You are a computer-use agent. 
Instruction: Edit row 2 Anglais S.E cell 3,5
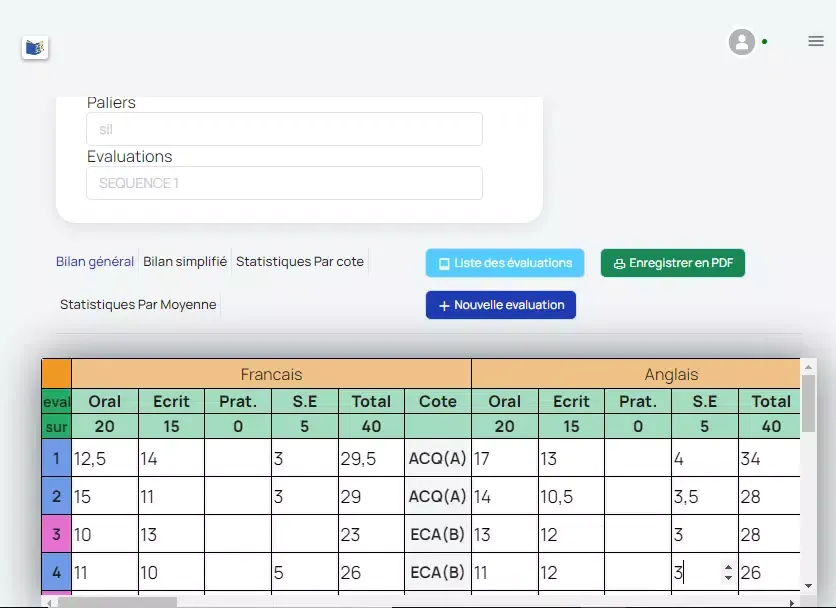(705, 496)
